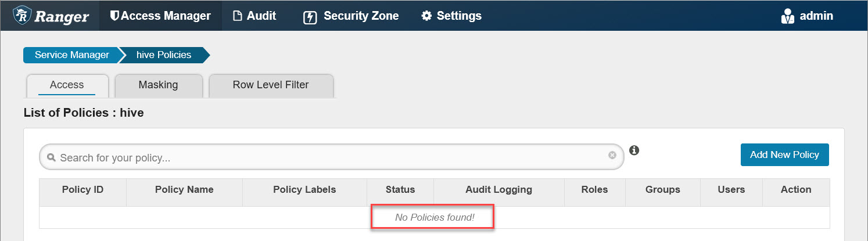Go to the Service Manager breadcrumb

point(71,55)
